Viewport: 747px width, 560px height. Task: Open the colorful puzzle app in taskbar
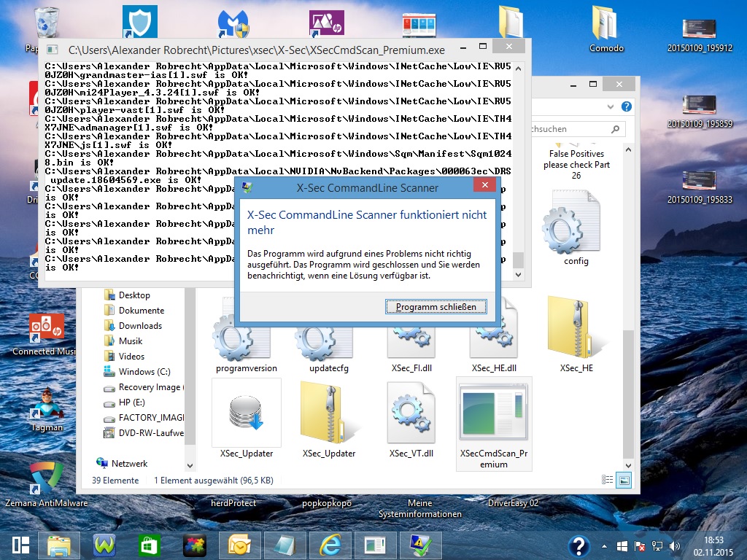pyautogui.click(x=194, y=545)
